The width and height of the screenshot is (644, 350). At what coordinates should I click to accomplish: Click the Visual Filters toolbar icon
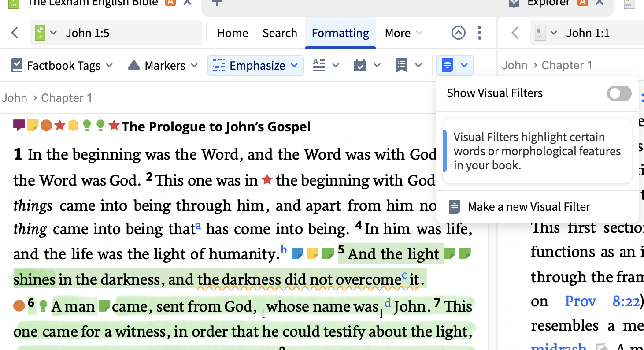(448, 65)
